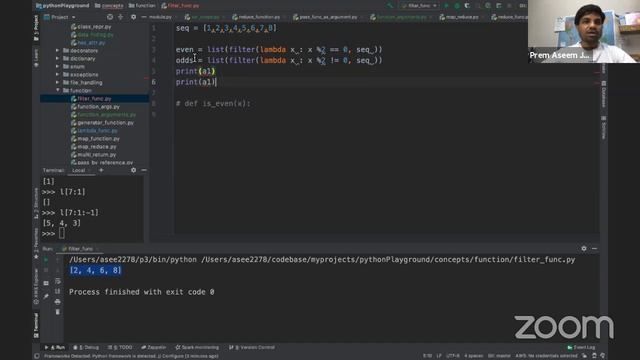Screen dimensions: 640x360
Task: Click the terminal prompt input cursor
Action: tap(62, 233)
